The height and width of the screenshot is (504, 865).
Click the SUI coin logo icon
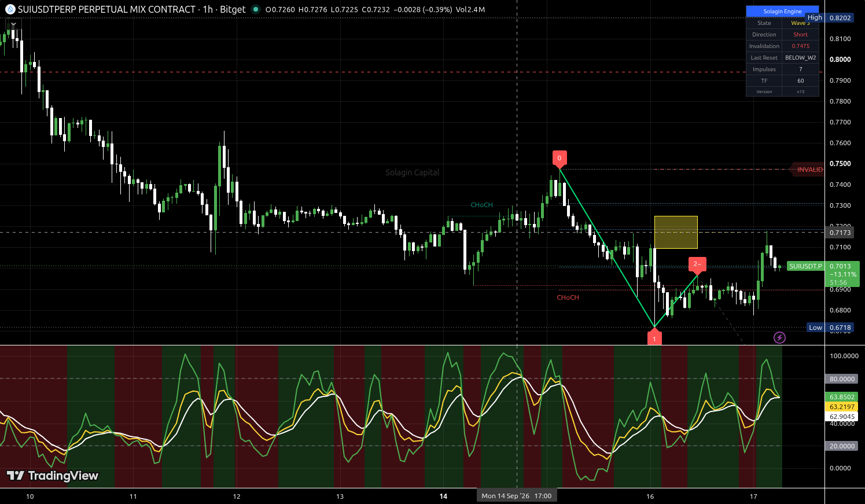pyautogui.click(x=10, y=9)
